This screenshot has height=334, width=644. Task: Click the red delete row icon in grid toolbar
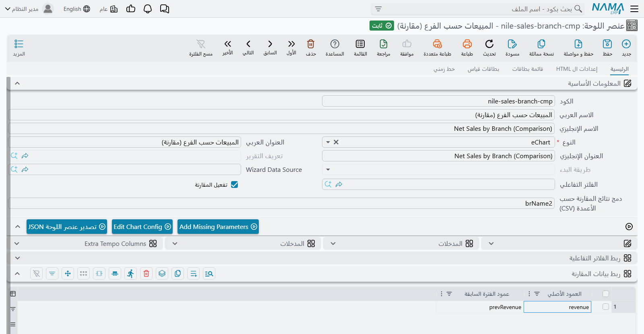point(147,274)
